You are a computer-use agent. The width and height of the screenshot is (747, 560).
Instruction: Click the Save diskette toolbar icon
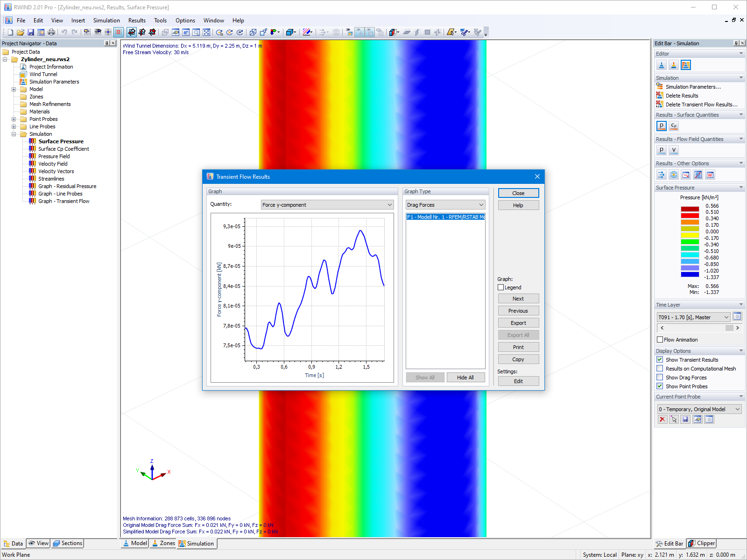click(31, 32)
